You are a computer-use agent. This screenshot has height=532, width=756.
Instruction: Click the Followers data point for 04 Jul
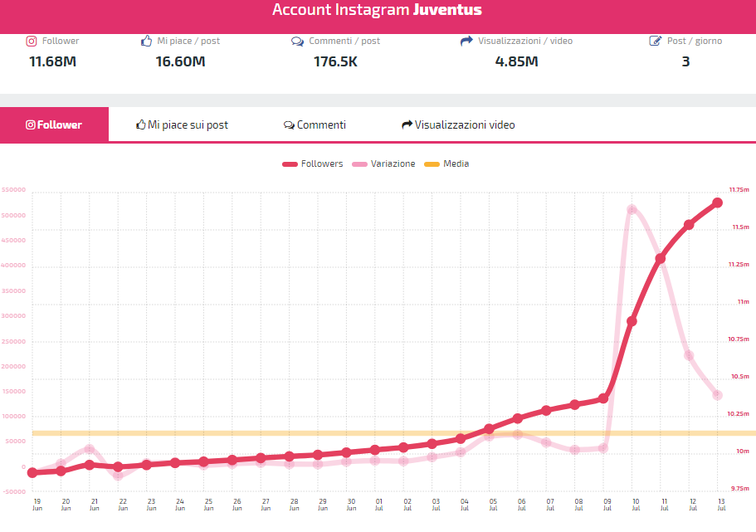point(461,439)
